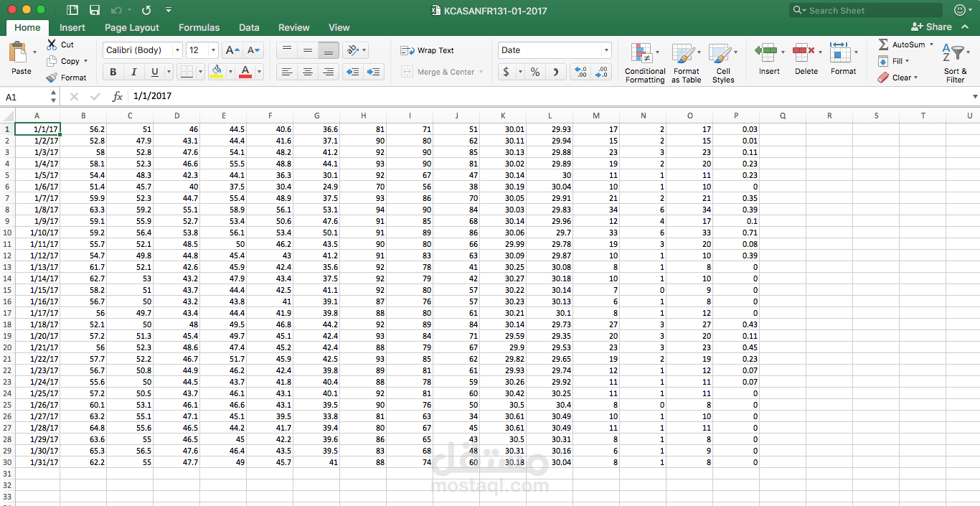This screenshot has width=980, height=506.
Task: Open the Date number format dropdown
Action: pos(606,50)
